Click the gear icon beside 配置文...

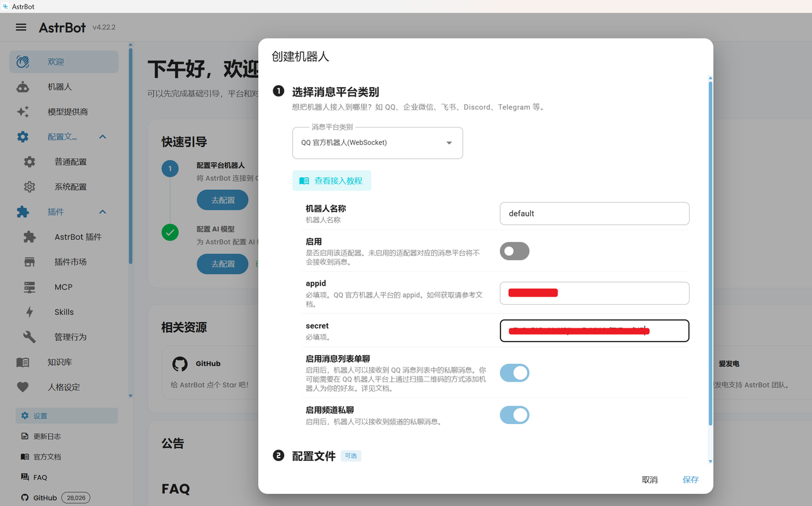[23, 137]
